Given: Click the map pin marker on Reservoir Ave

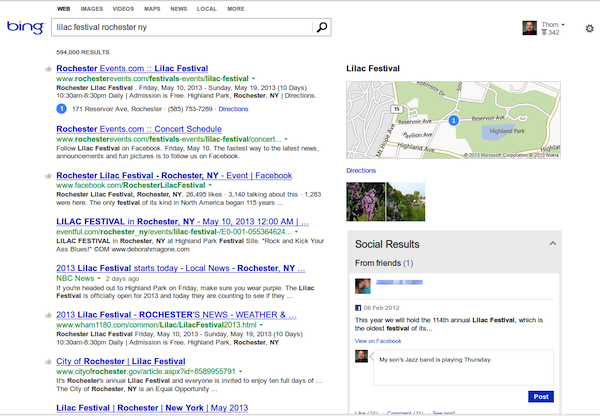Looking at the screenshot, I should pyautogui.click(x=453, y=121).
